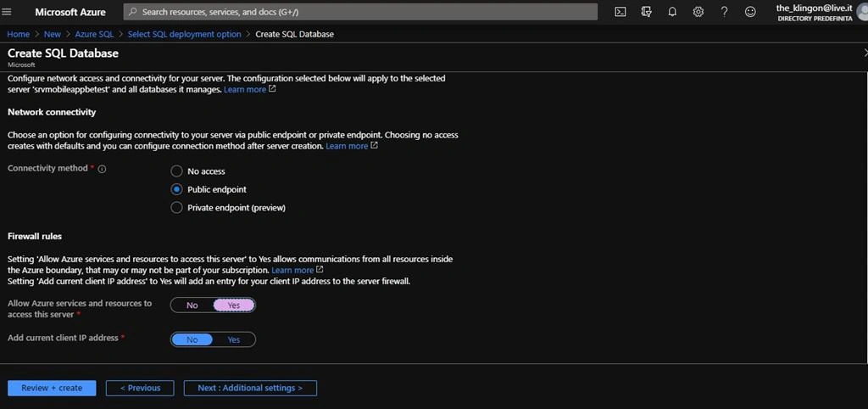Select Private endpoint (preview) radio button
Viewport: 868px width, 409px height.
click(x=176, y=208)
